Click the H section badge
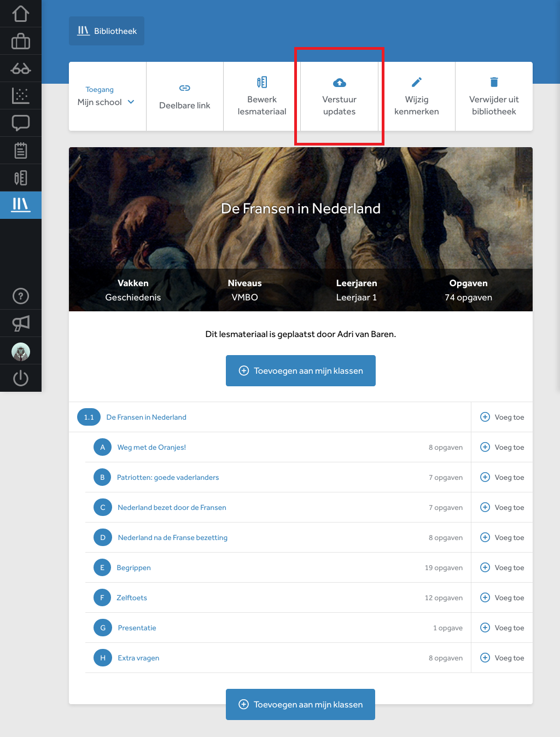The width and height of the screenshot is (560, 737). (x=102, y=658)
